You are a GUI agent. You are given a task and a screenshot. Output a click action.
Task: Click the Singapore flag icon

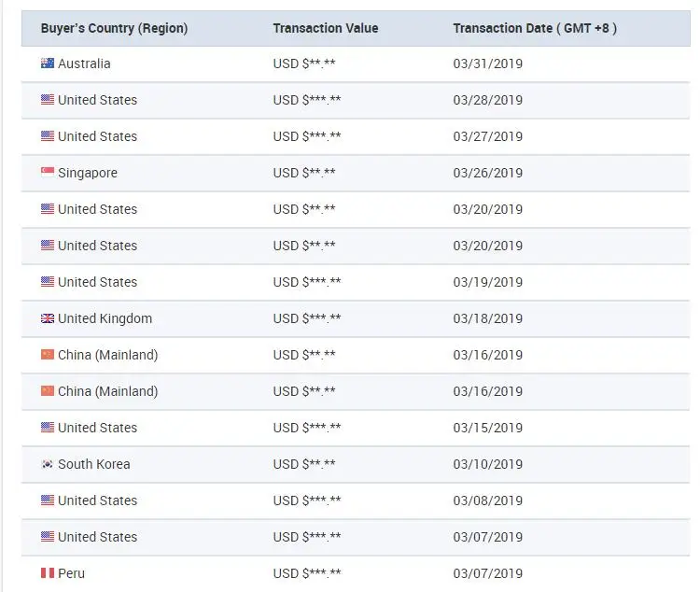coord(48,173)
